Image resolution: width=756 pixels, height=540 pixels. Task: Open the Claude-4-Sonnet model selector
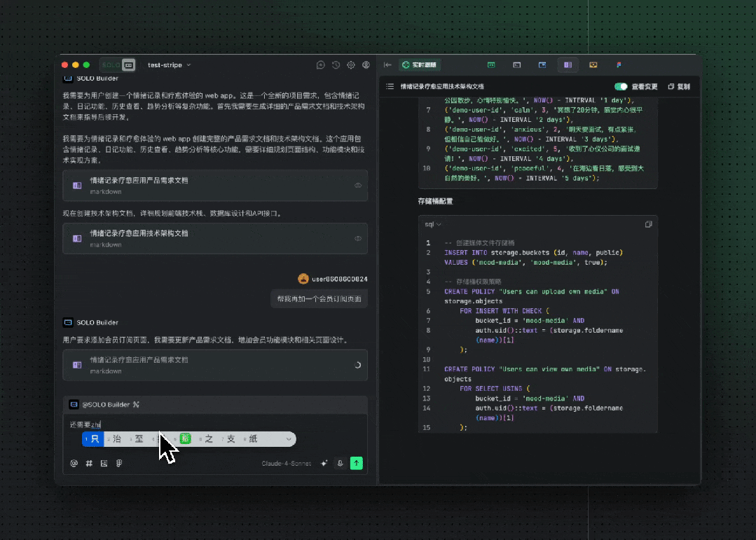(286, 464)
